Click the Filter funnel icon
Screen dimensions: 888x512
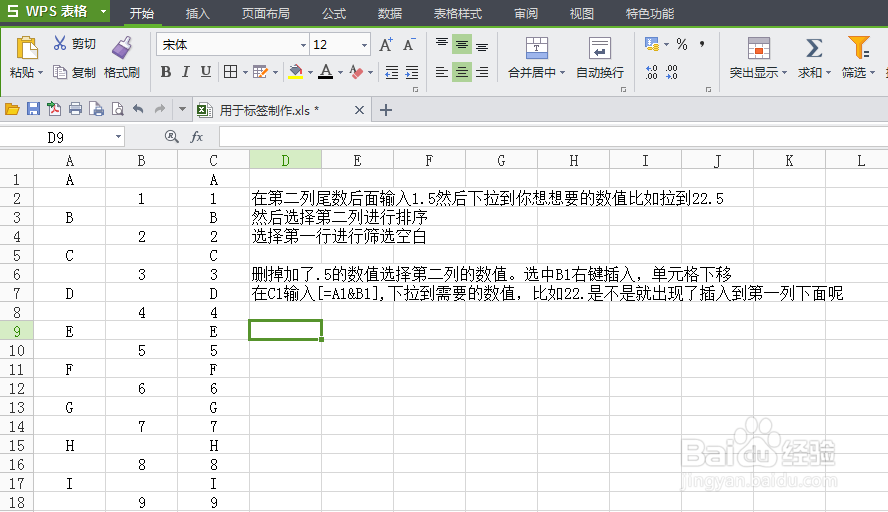pos(858,48)
